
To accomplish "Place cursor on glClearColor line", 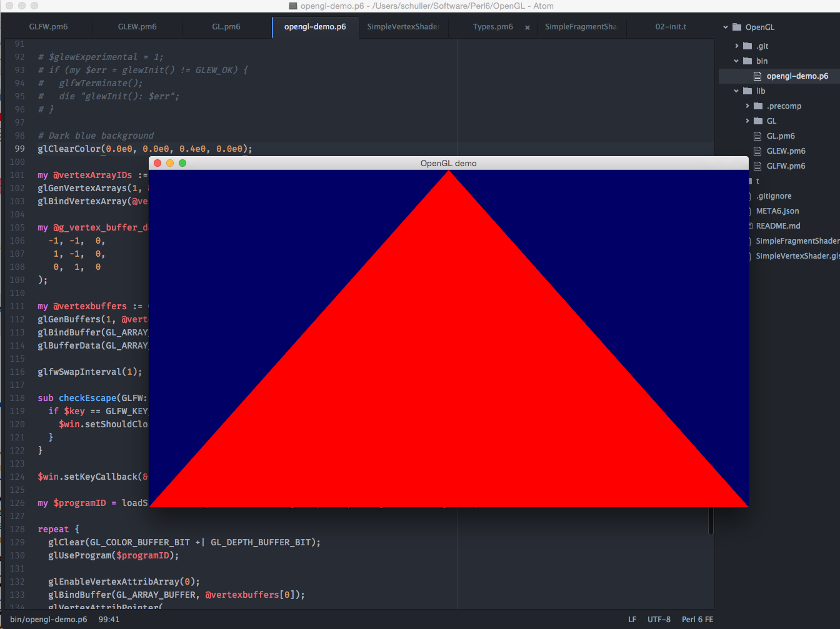I will (x=145, y=149).
